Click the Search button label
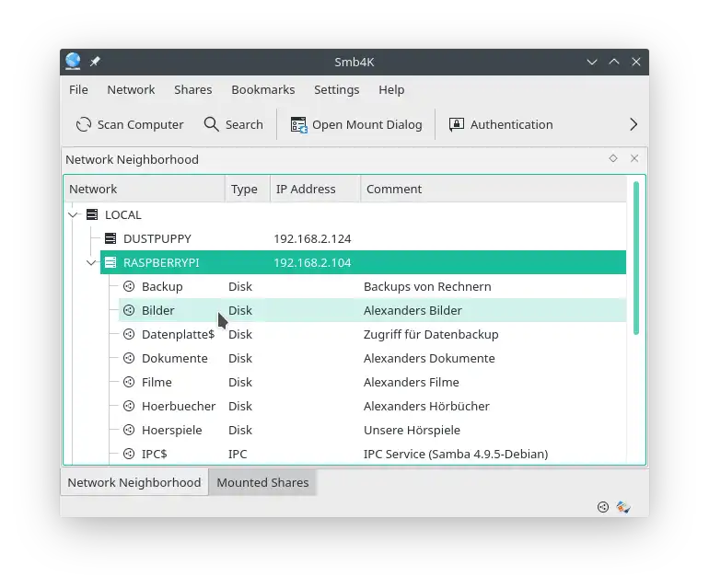 244,124
